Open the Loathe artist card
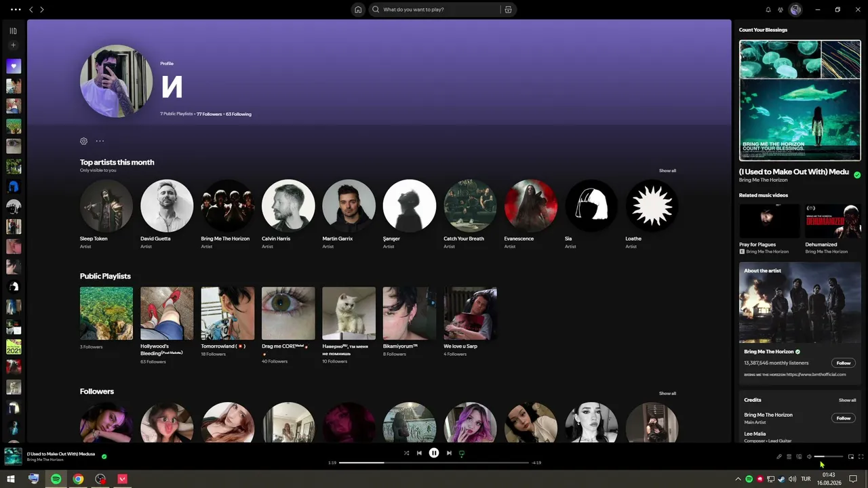The image size is (868, 488). point(652,214)
